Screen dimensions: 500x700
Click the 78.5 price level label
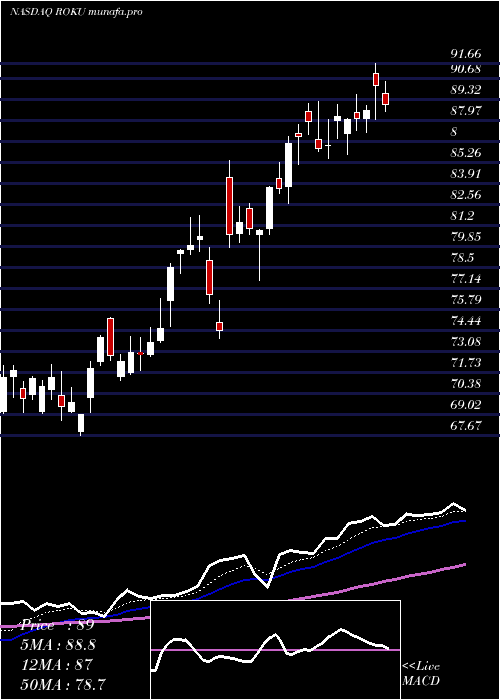(462, 258)
